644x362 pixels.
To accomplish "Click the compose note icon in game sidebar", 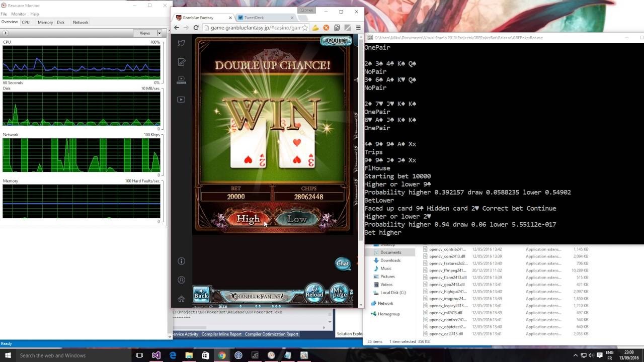I will click(182, 62).
